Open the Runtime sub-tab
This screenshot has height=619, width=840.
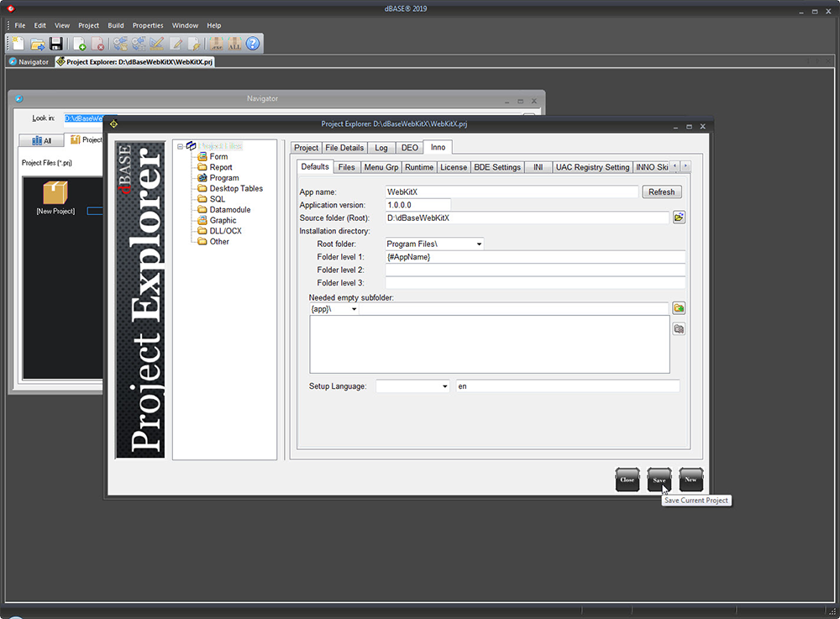419,167
